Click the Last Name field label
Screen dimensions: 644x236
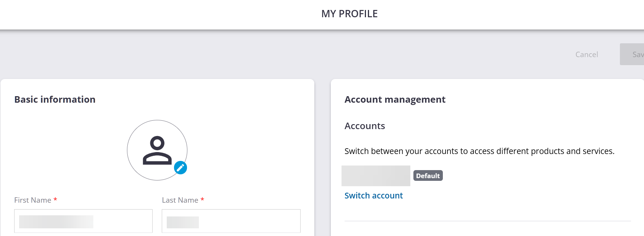[x=180, y=200]
